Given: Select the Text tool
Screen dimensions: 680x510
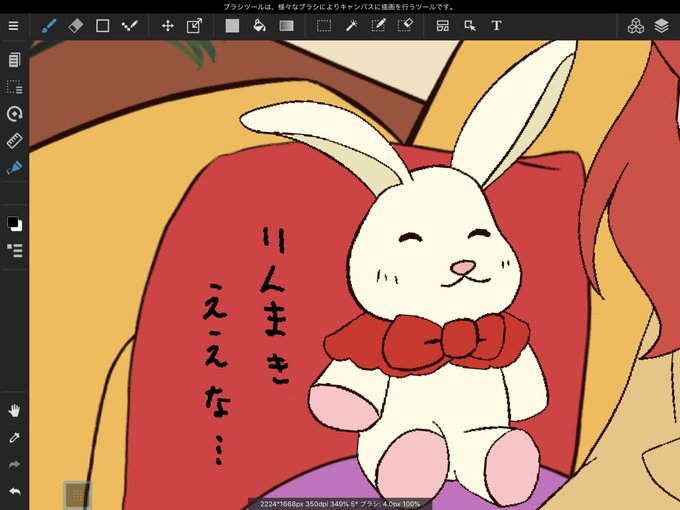Looking at the screenshot, I should tap(497, 26).
